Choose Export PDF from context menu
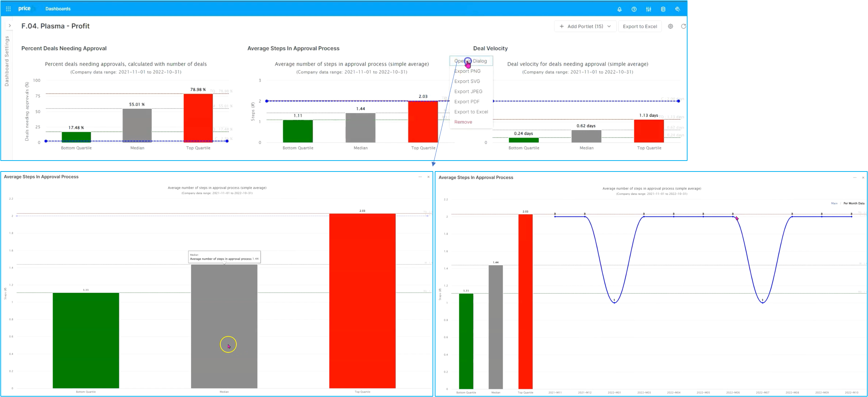 467,102
